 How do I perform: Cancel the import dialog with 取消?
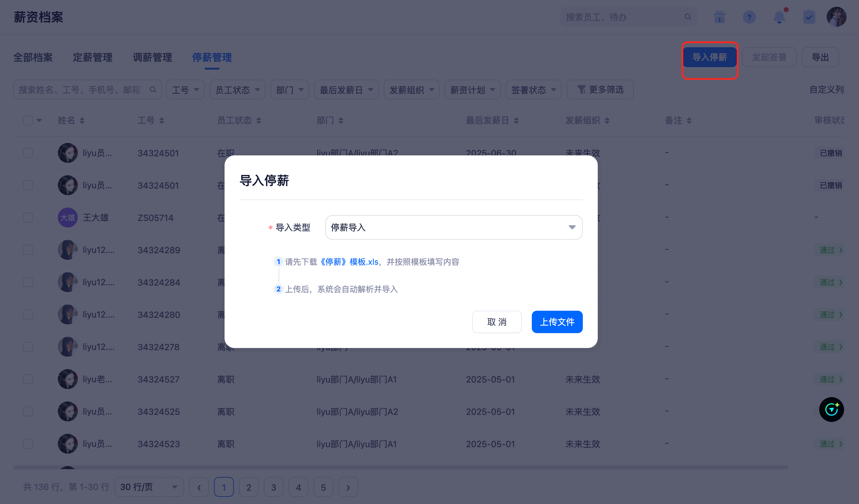point(497,322)
